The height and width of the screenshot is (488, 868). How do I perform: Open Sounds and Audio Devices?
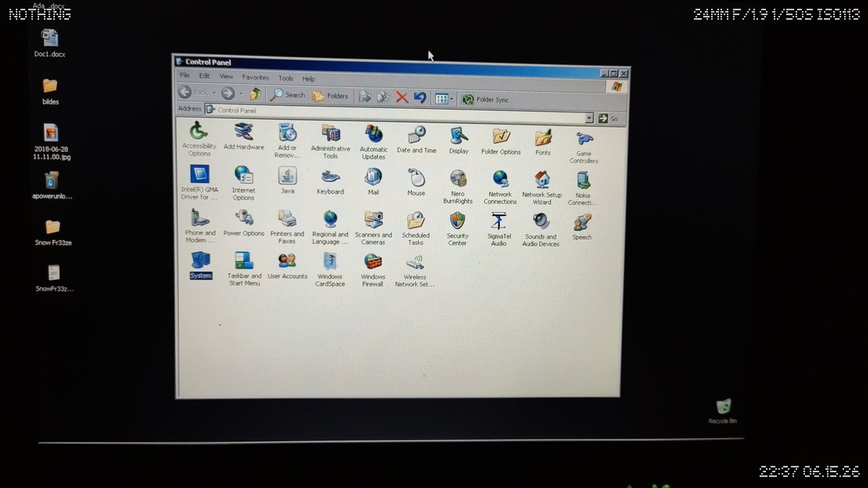541,231
